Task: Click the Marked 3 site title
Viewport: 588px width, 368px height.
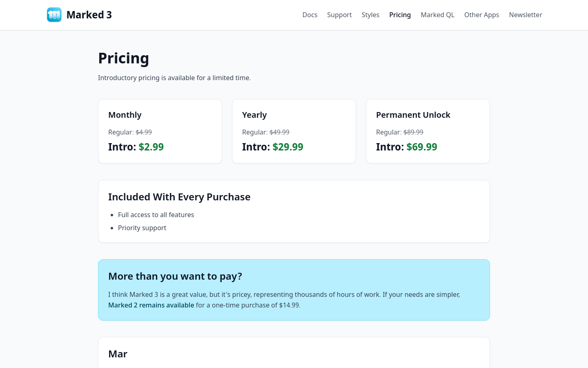Action: (x=89, y=15)
